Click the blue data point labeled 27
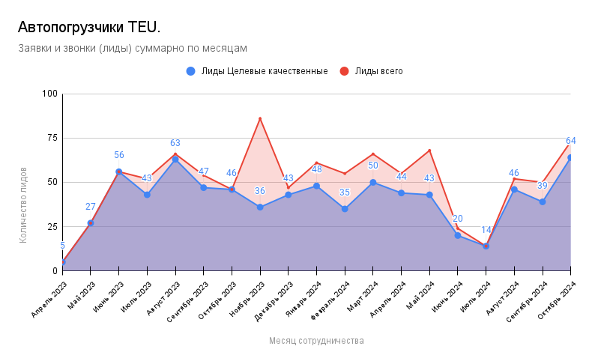Viewport: 589px width, 364px height. (x=91, y=223)
